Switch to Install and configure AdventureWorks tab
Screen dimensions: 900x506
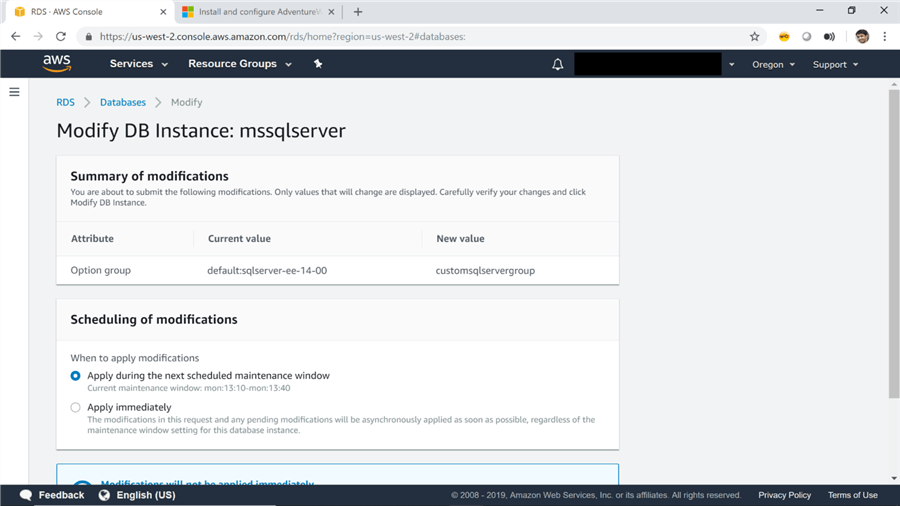click(x=258, y=11)
